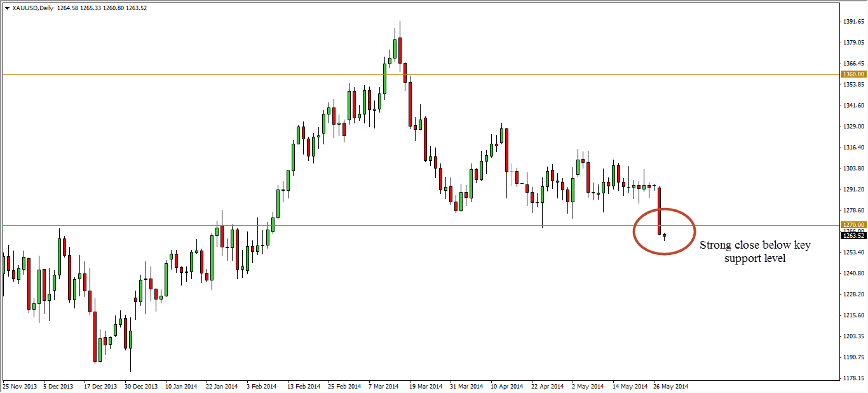868x393 pixels.
Task: Click the 22 Apr 2014 date label
Action: (547, 386)
